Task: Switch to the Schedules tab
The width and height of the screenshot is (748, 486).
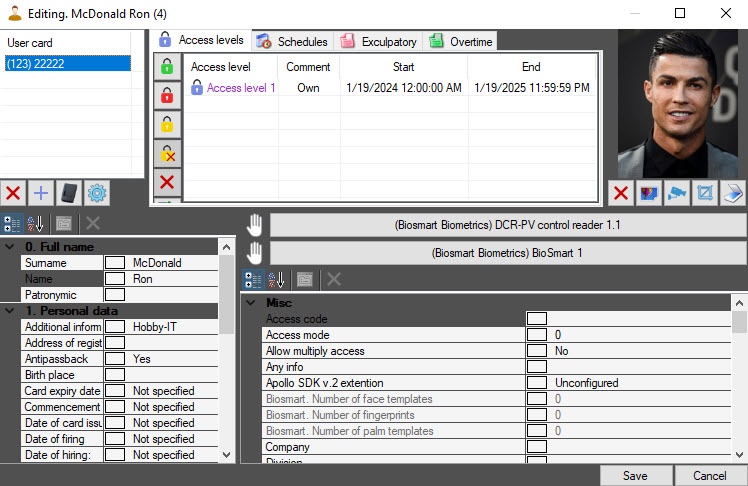Action: pos(292,41)
